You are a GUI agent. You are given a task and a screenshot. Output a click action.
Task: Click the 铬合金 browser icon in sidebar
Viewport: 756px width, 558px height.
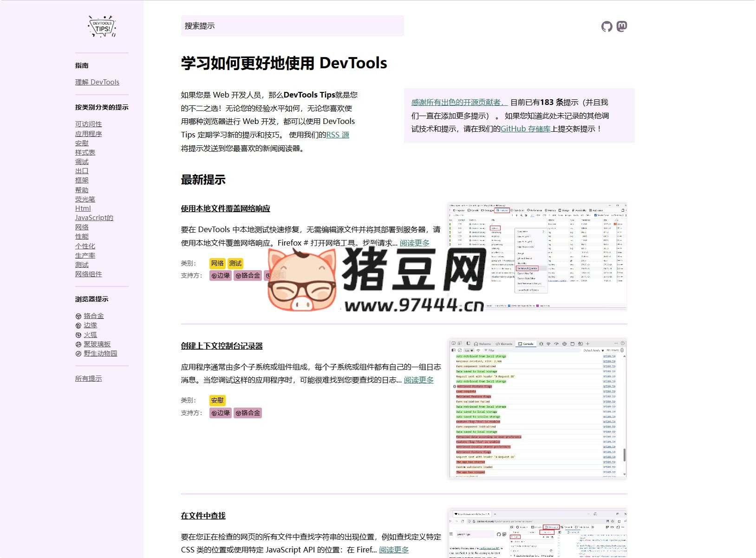point(78,317)
